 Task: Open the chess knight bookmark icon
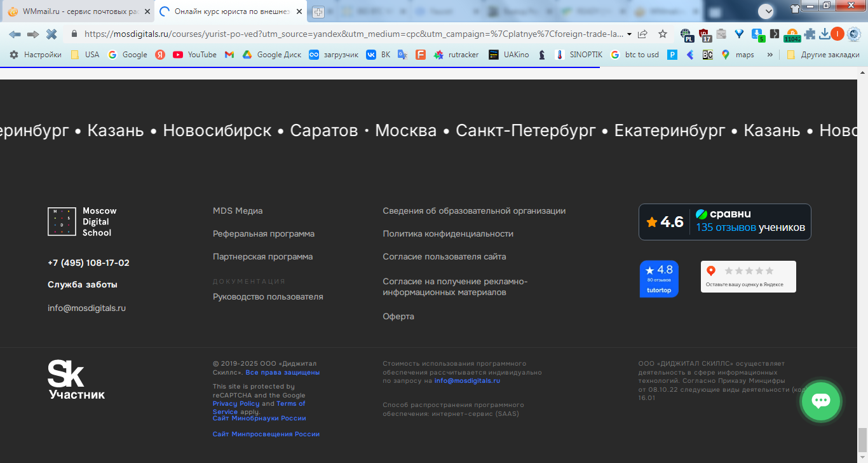point(541,55)
